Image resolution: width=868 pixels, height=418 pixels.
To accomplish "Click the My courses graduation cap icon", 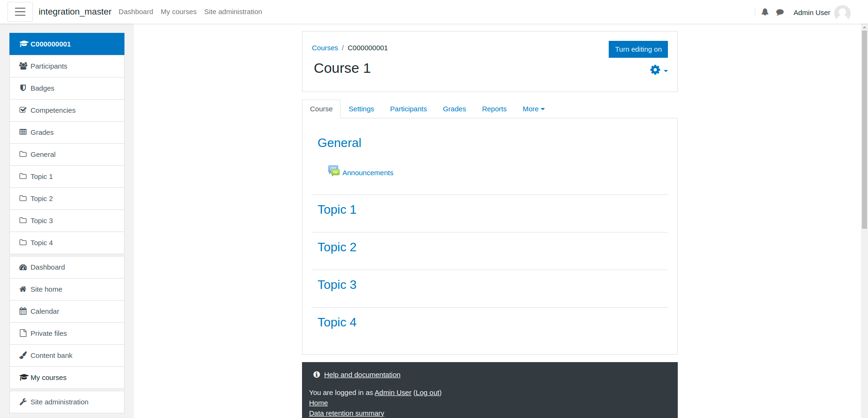I will 23,377.
